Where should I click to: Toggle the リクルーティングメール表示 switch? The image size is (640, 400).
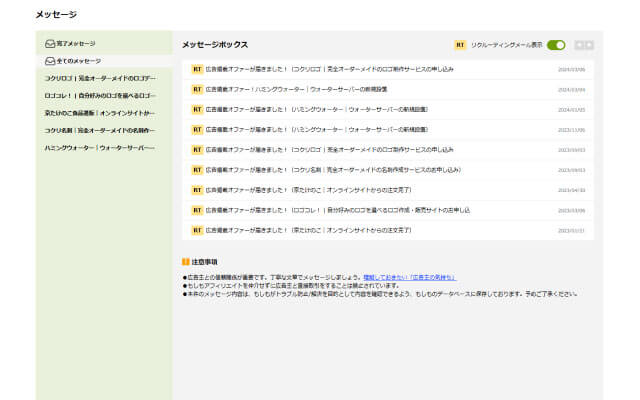point(556,45)
